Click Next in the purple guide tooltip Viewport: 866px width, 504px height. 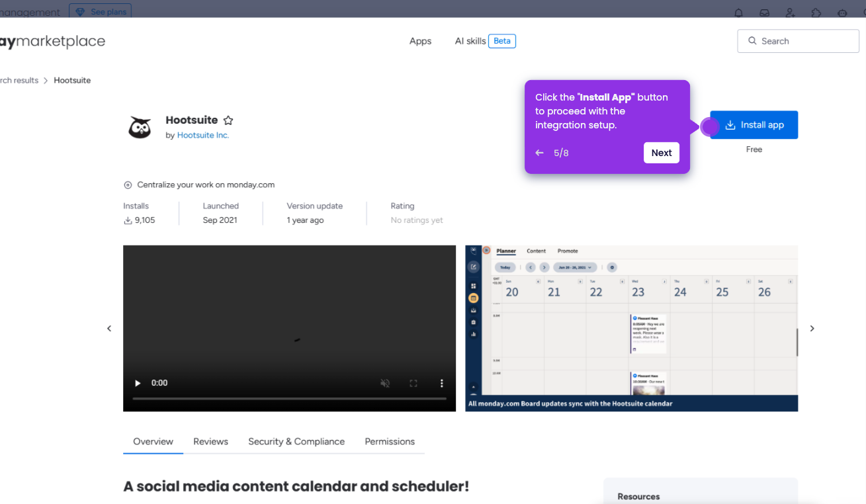pos(661,153)
